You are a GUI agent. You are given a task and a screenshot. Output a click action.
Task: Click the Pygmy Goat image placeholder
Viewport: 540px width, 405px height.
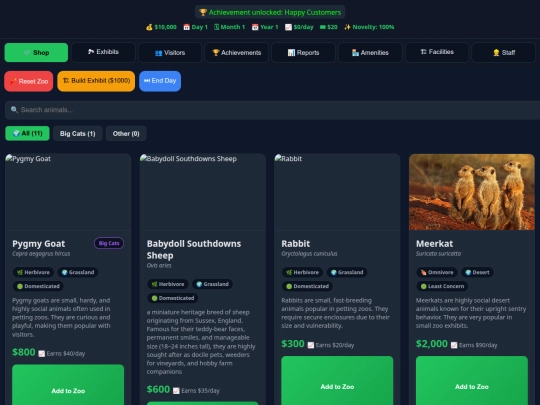point(68,192)
